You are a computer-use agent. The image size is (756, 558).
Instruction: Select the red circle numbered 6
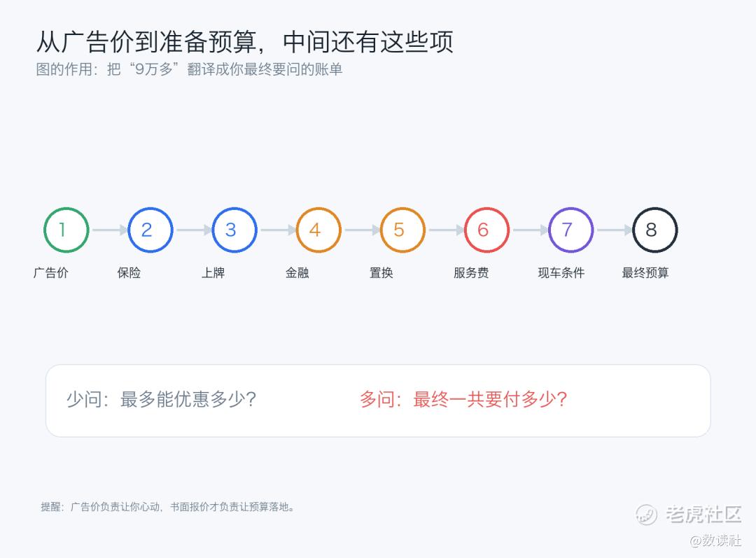coord(486,230)
